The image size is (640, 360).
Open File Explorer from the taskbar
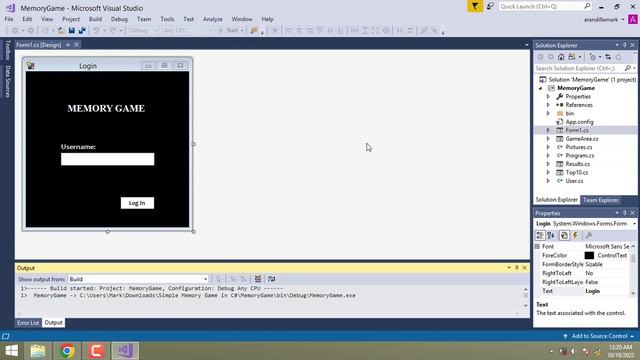(38, 351)
